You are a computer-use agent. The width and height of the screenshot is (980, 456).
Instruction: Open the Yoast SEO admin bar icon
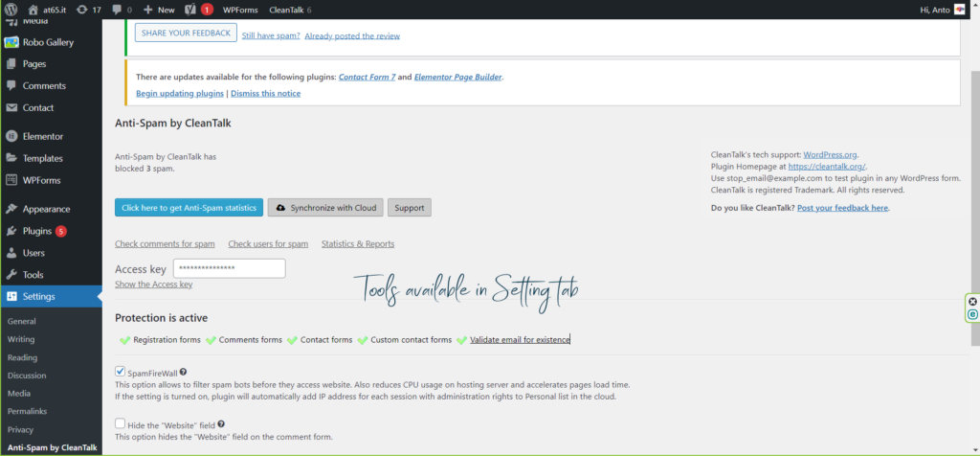[x=190, y=10]
